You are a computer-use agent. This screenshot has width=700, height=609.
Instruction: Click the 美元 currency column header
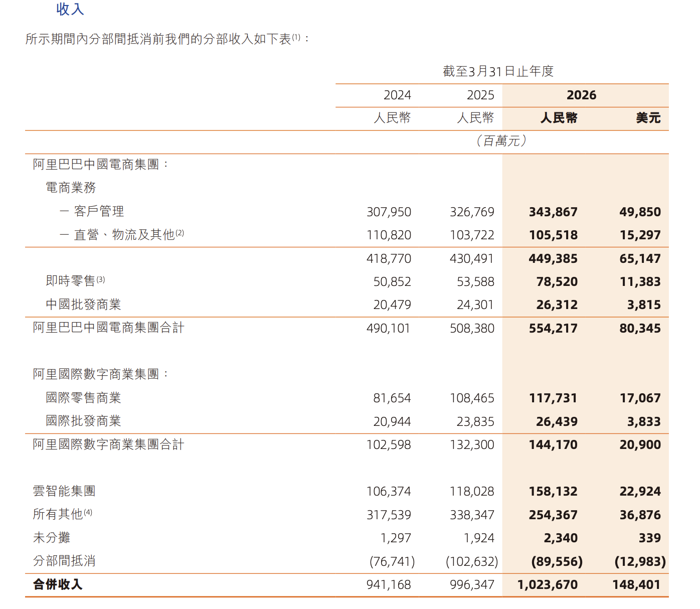(648, 118)
